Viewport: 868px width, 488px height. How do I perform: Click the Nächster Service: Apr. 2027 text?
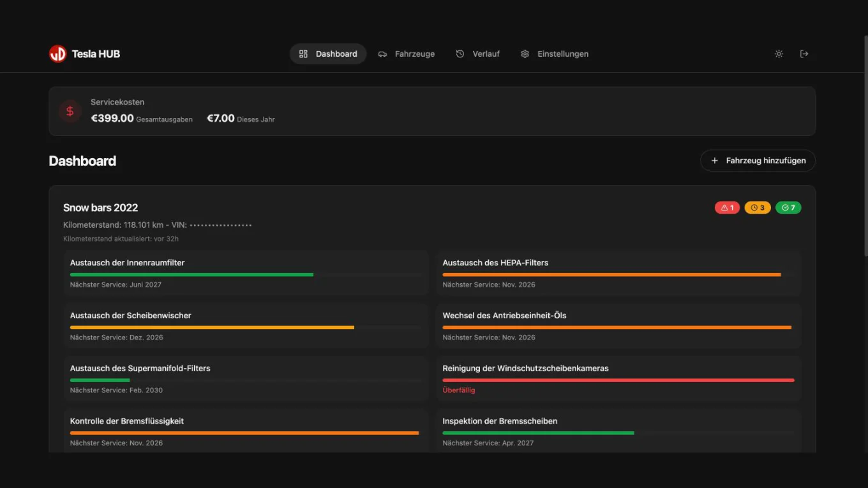(488, 443)
